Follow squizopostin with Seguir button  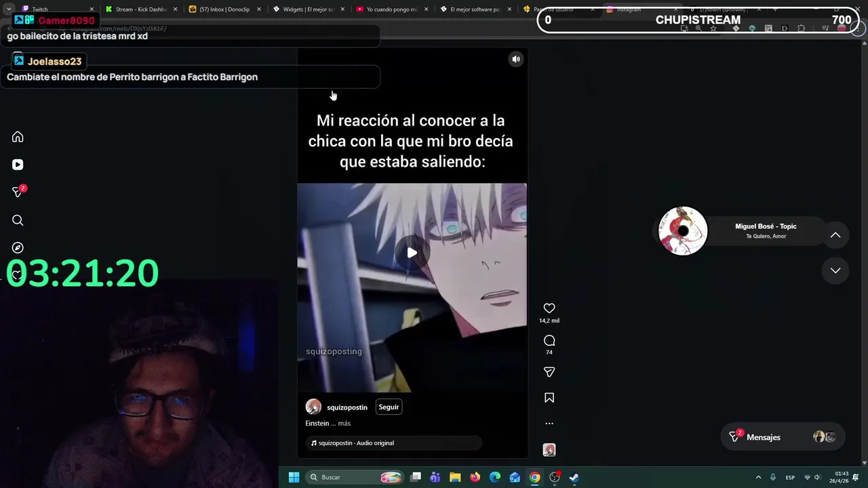pos(389,407)
